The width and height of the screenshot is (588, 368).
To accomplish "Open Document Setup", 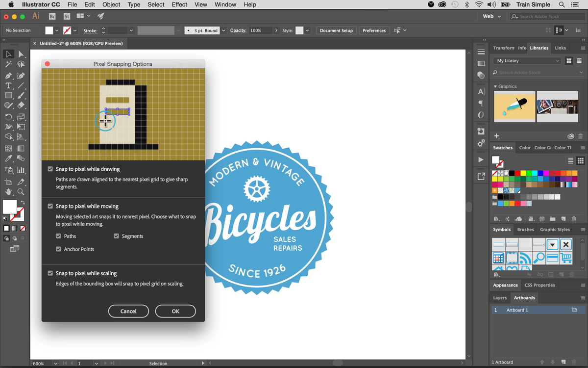I will point(336,30).
